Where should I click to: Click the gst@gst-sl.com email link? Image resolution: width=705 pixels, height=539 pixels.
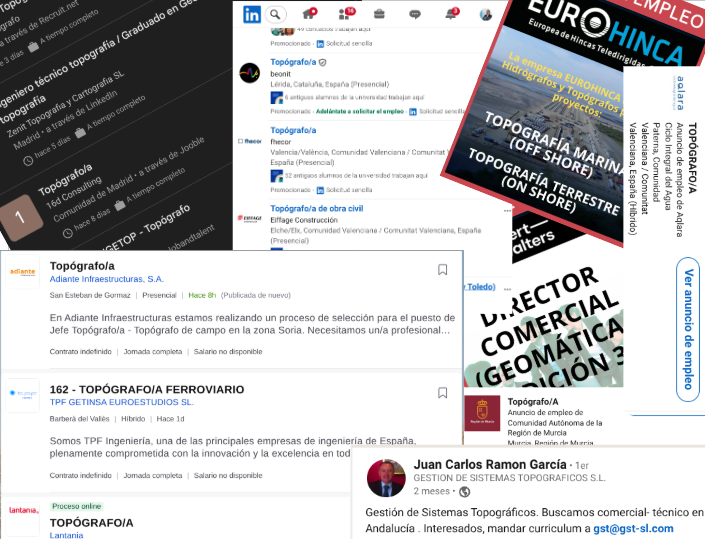pyautogui.click(x=633, y=528)
